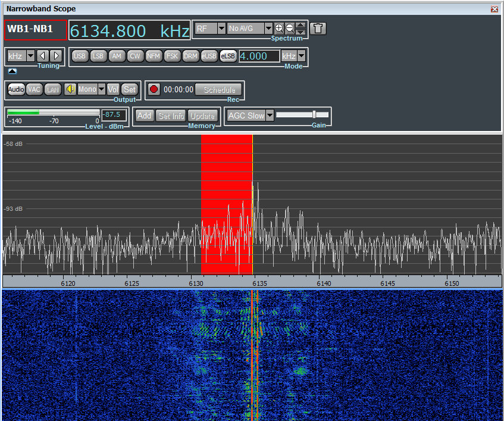Click 6140 on the frequency axis
Screen dimensions: 504x421
point(324,283)
